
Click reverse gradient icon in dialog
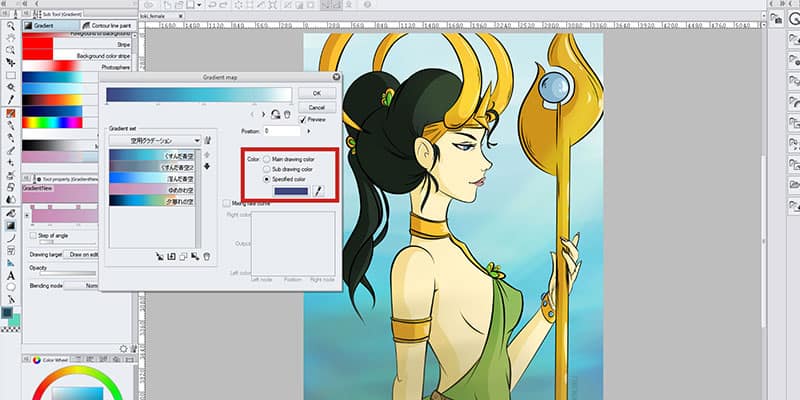coord(276,114)
